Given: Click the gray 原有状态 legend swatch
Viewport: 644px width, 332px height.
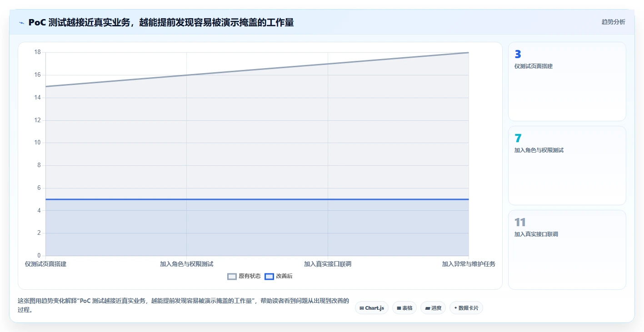Looking at the screenshot, I should click(232, 276).
